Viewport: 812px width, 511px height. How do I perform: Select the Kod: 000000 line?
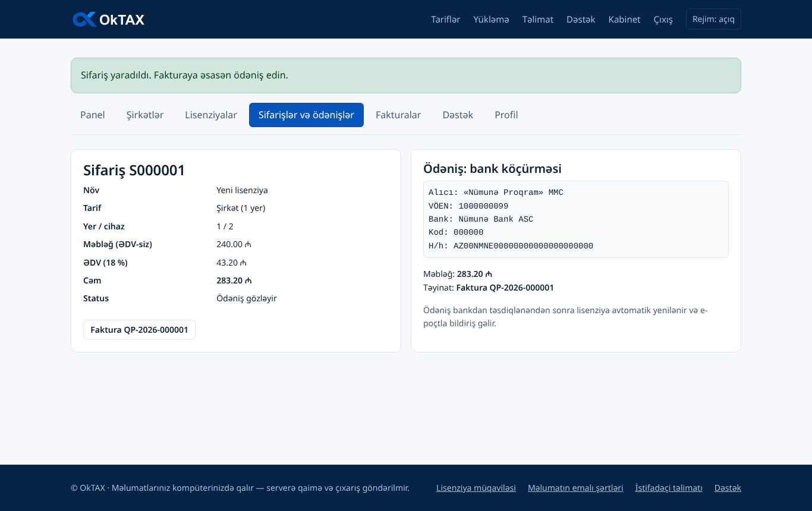click(x=456, y=232)
